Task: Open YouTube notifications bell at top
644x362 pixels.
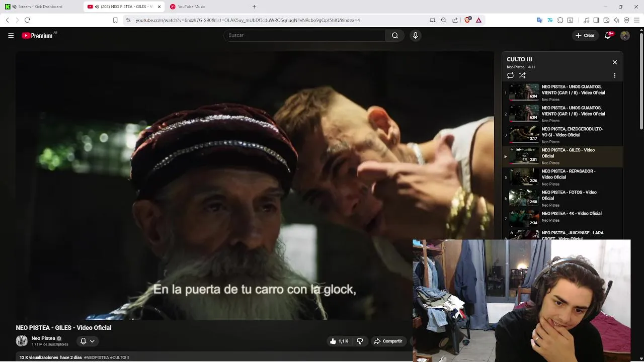Action: [x=609, y=35]
